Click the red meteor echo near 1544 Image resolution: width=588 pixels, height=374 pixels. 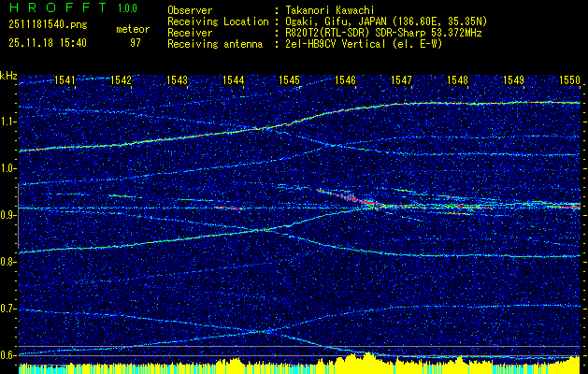coord(229,208)
